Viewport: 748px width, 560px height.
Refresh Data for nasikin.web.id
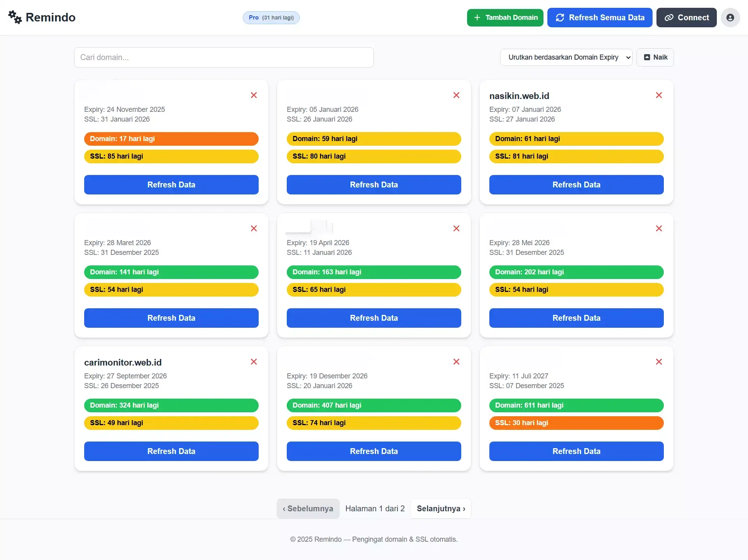coord(577,185)
